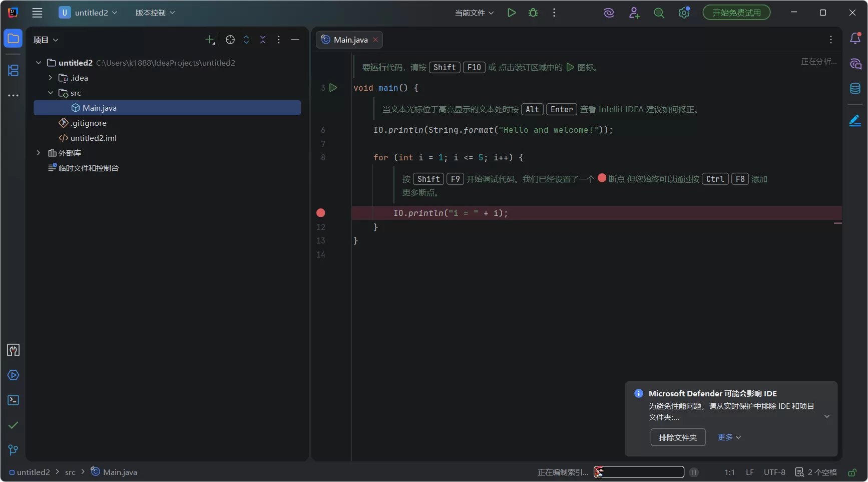The height and width of the screenshot is (482, 868).
Task: Open the Terminal tool window
Action: (x=13, y=400)
